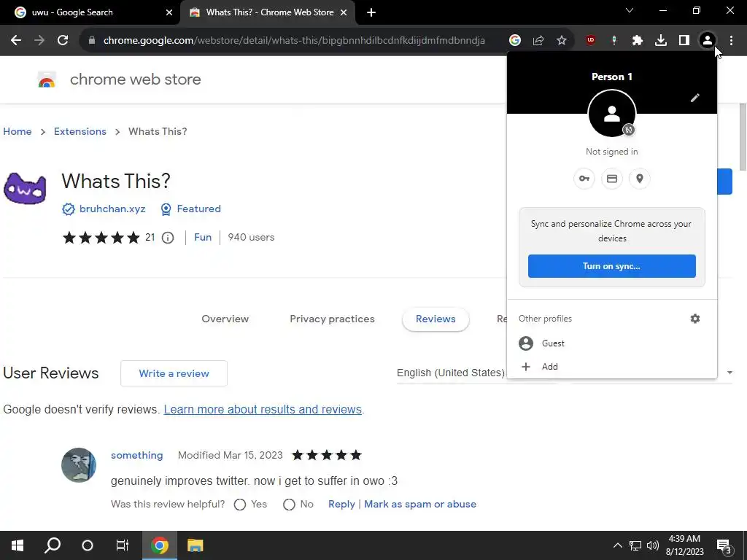747x560 pixels.
Task: Open the tab search chevron in title bar
Action: click(x=630, y=10)
